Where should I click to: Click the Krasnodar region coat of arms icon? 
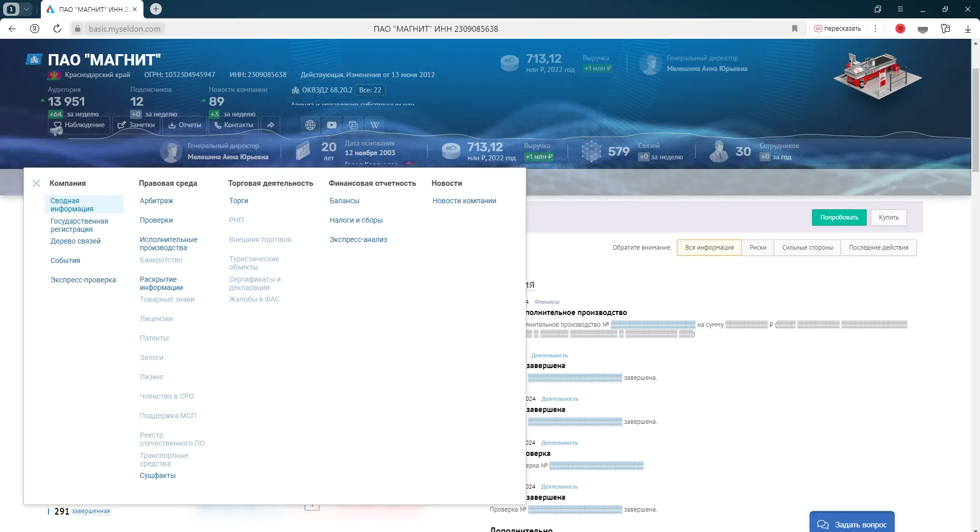click(x=54, y=75)
